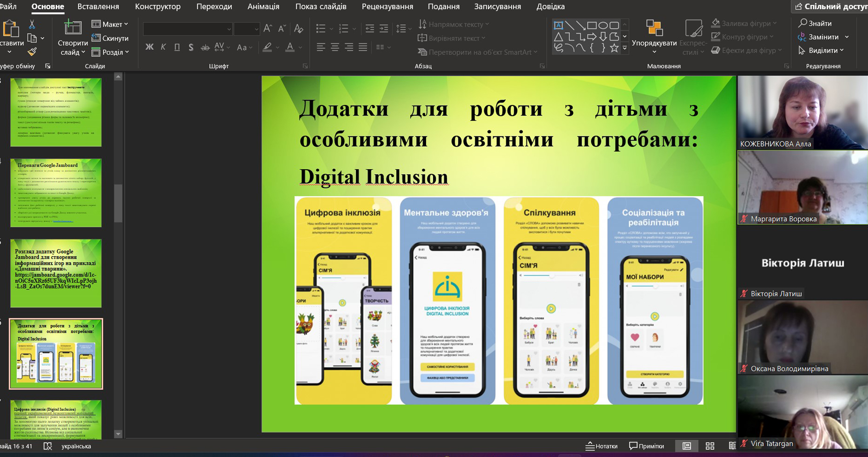
Task: Click the Format Painter brush icon
Action: click(x=32, y=52)
